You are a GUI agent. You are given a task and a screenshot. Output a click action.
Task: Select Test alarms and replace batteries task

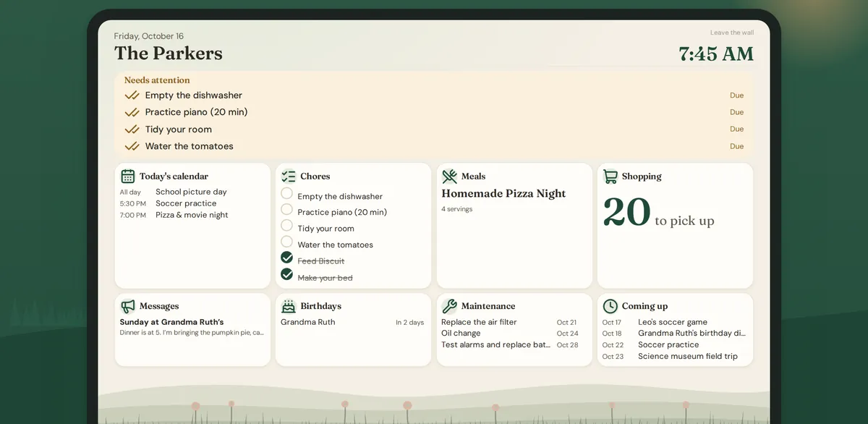510,345
